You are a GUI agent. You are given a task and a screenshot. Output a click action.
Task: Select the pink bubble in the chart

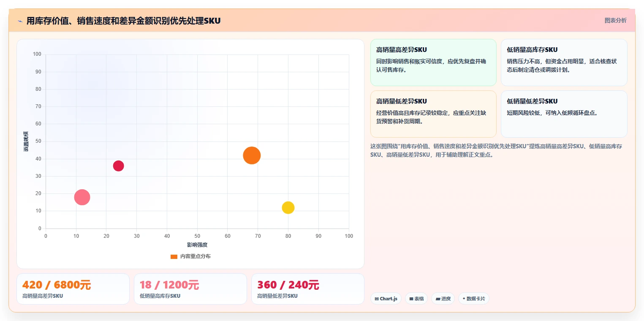[82, 197]
